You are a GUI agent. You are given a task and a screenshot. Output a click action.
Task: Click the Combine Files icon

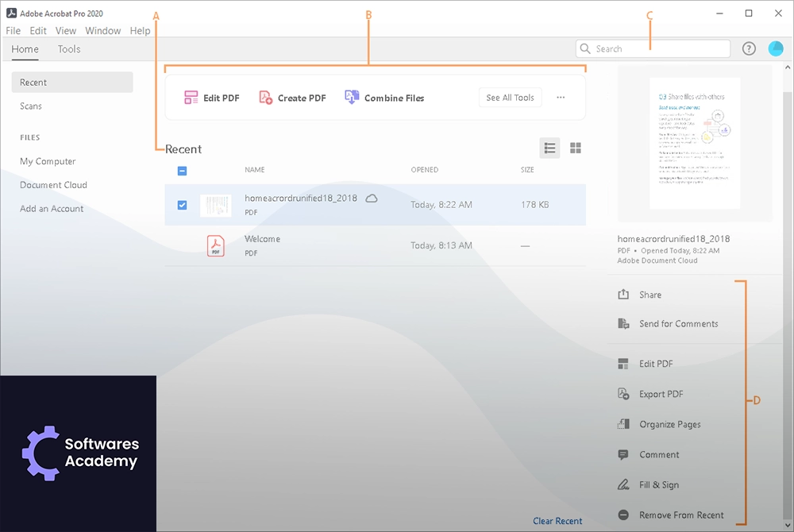point(352,97)
